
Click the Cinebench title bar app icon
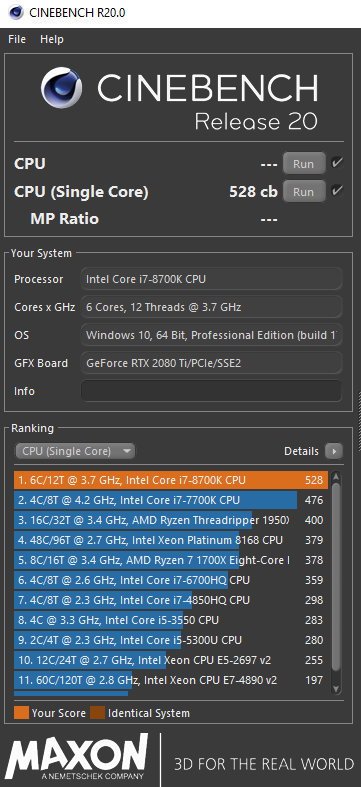click(x=16, y=13)
